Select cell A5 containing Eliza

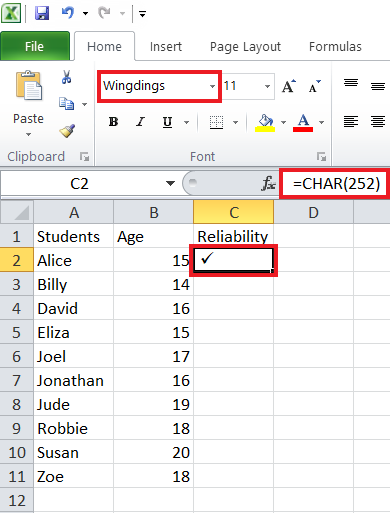73,332
